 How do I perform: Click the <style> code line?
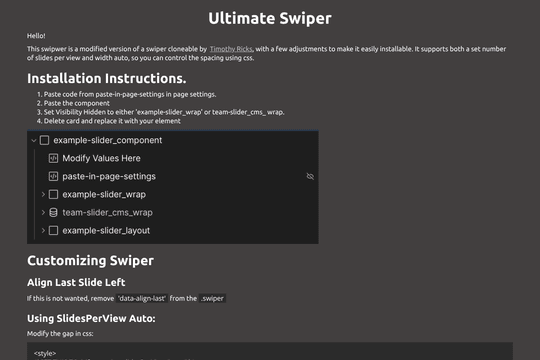pyautogui.click(x=45, y=353)
